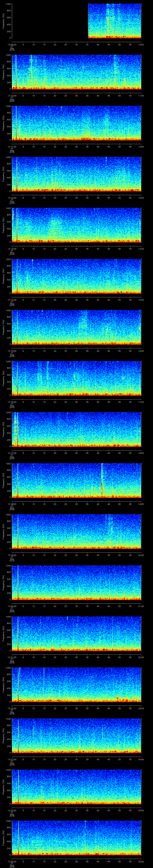This screenshot has width=153, height=868.
Task: Click the 13:10:00 start time label
Action: click(x=12, y=96)
